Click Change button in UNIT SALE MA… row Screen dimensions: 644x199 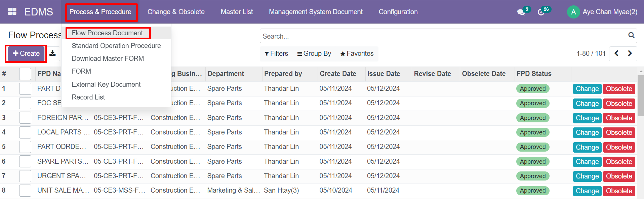point(587,191)
